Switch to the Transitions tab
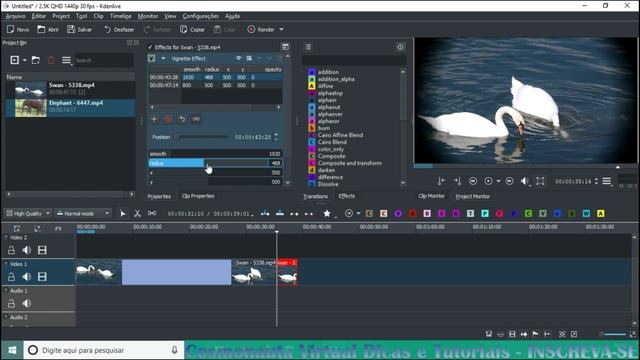 coord(316,196)
